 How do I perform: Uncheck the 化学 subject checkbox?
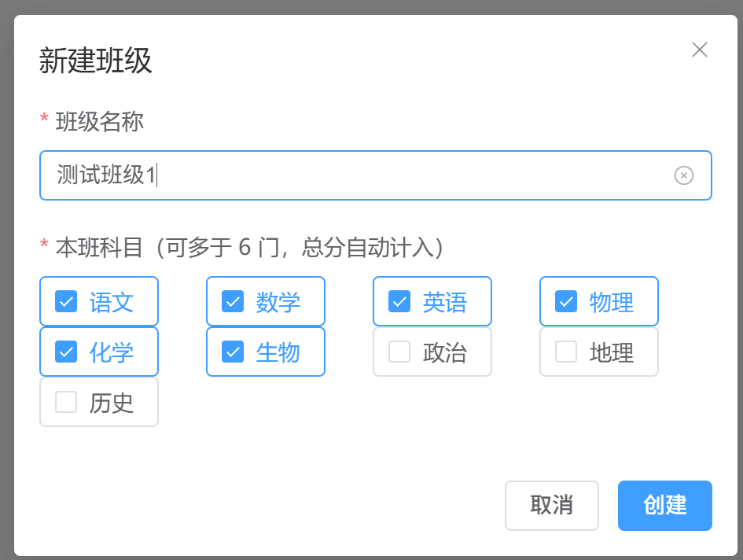click(x=66, y=352)
